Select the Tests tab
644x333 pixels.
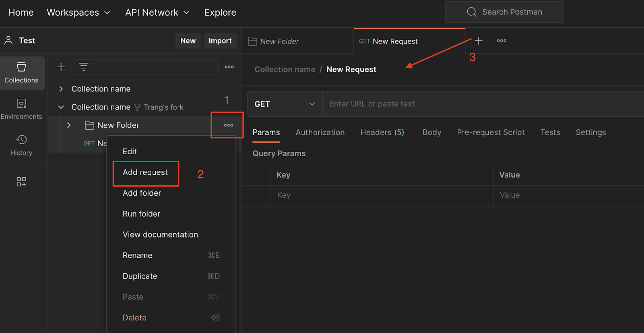click(x=550, y=132)
